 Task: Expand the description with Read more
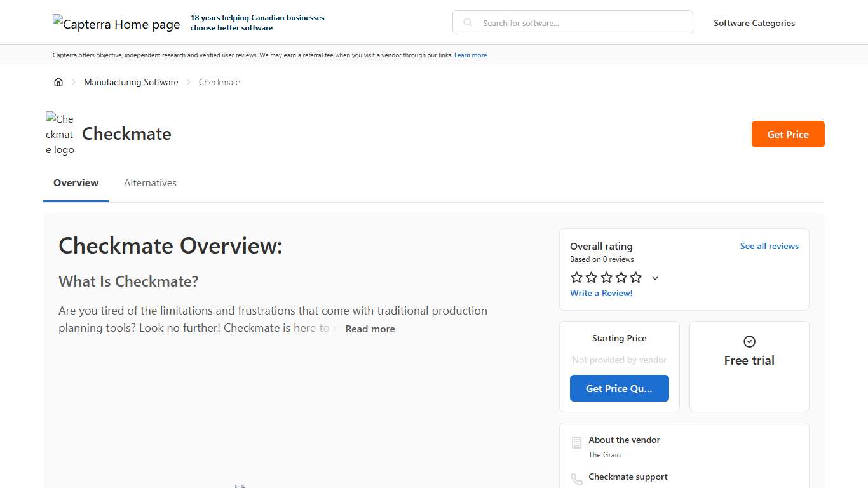[370, 329]
